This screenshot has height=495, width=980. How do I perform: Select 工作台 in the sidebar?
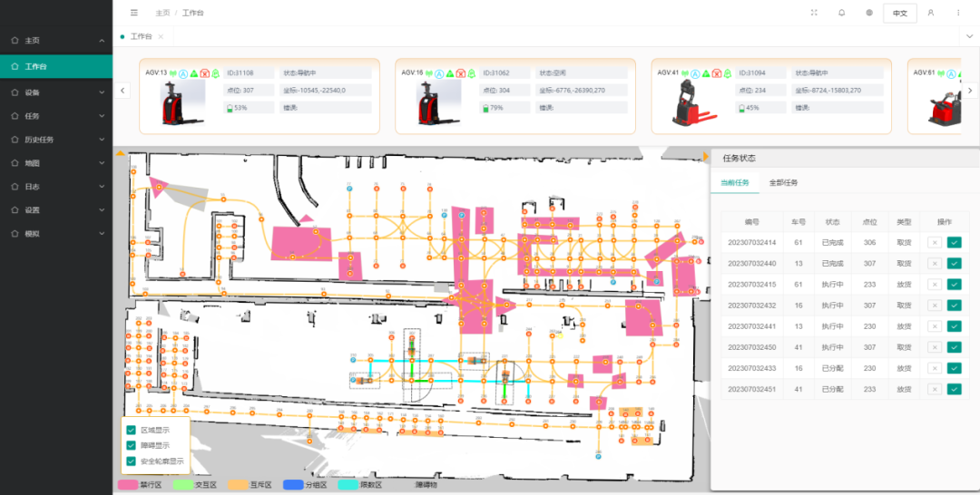(x=56, y=66)
